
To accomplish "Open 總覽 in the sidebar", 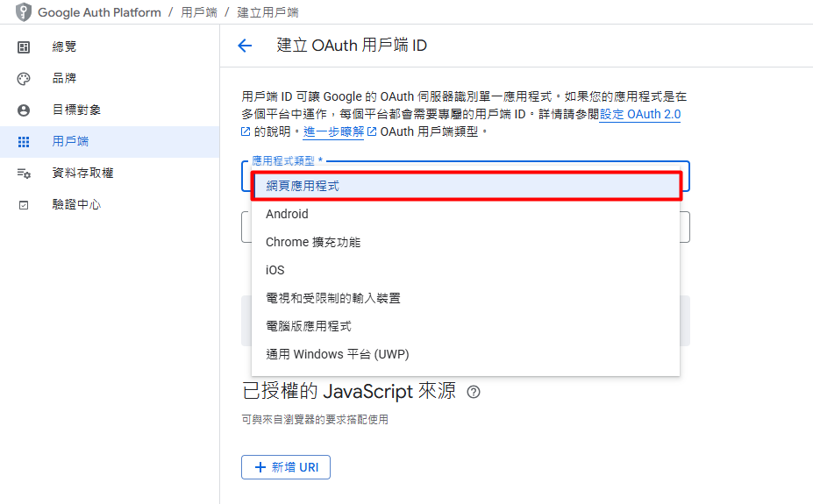I will pyautogui.click(x=110, y=47).
